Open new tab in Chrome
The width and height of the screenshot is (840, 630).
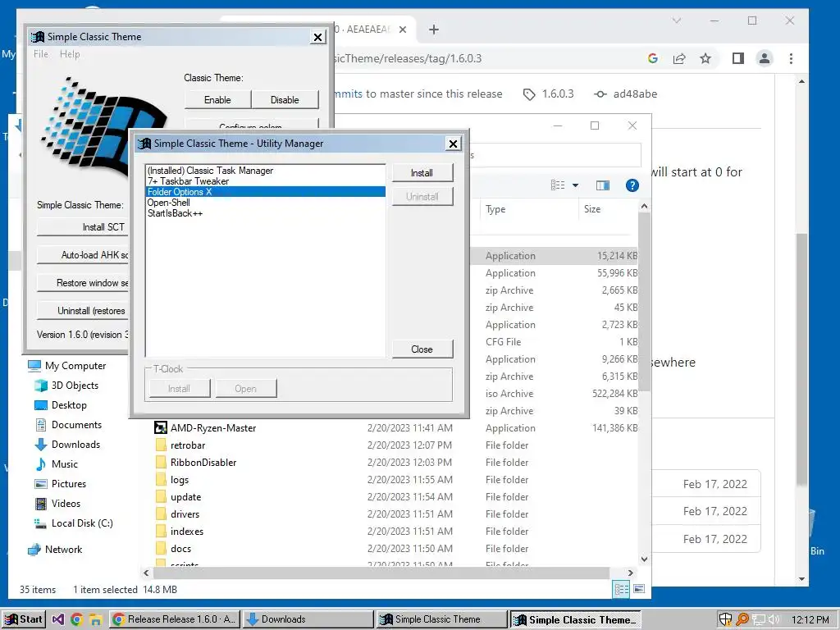click(434, 30)
